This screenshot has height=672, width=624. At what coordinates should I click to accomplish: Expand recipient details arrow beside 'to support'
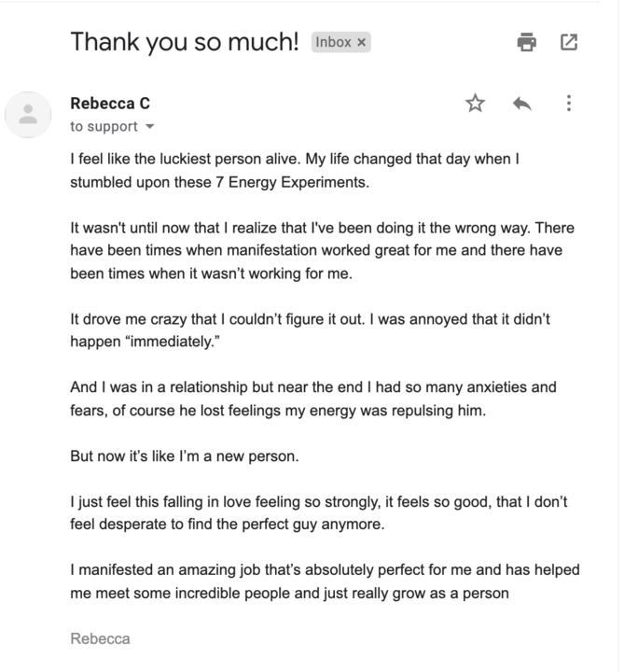(149, 126)
